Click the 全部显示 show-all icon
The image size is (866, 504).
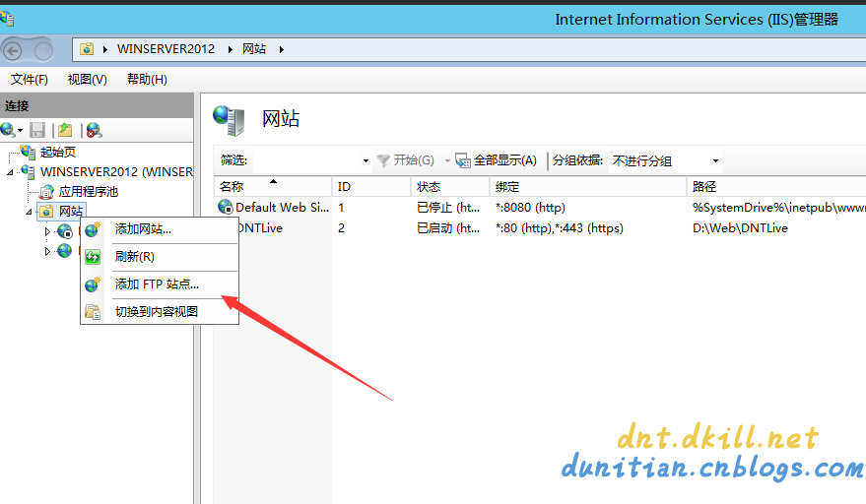[463, 160]
